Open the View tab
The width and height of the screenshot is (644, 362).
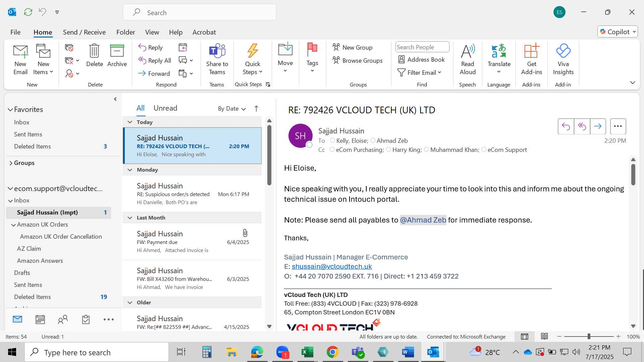coord(152,32)
